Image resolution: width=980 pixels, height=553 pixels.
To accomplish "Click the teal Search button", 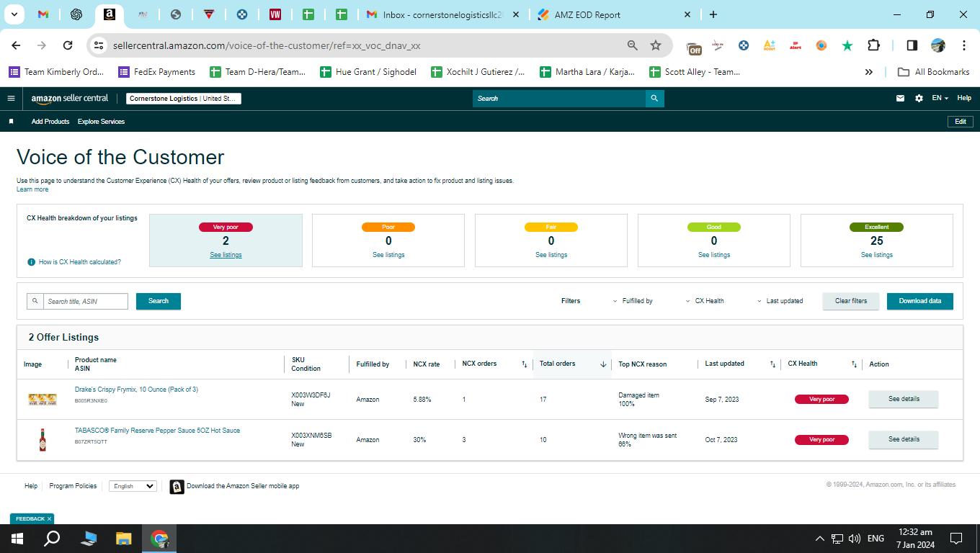I will (159, 301).
